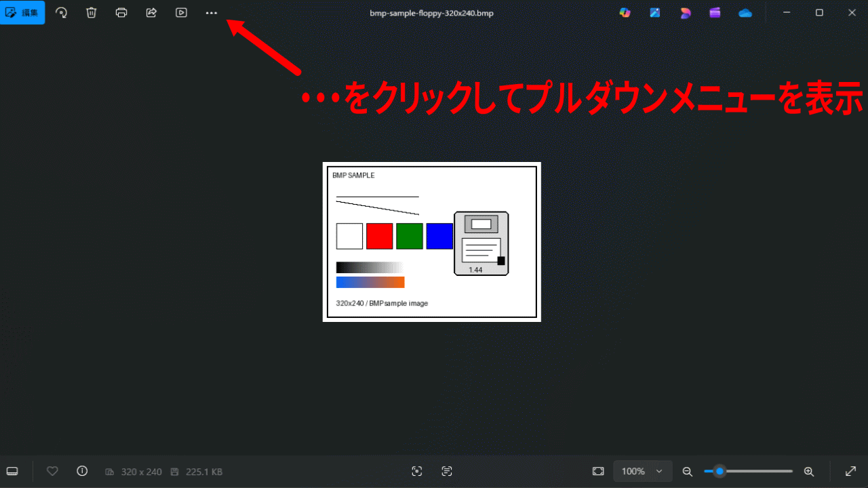Toggle the fill window background mode

597,471
